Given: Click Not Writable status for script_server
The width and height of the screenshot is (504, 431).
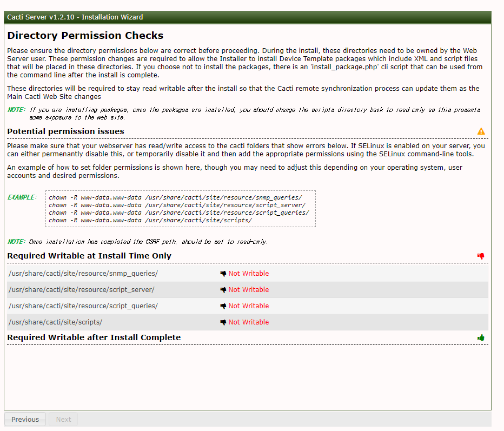Looking at the screenshot, I should tap(248, 289).
